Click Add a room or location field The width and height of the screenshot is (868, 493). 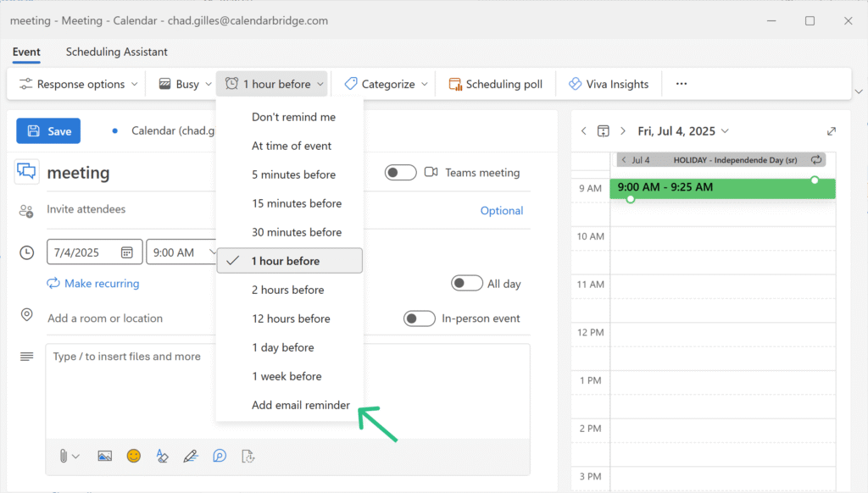(131, 319)
